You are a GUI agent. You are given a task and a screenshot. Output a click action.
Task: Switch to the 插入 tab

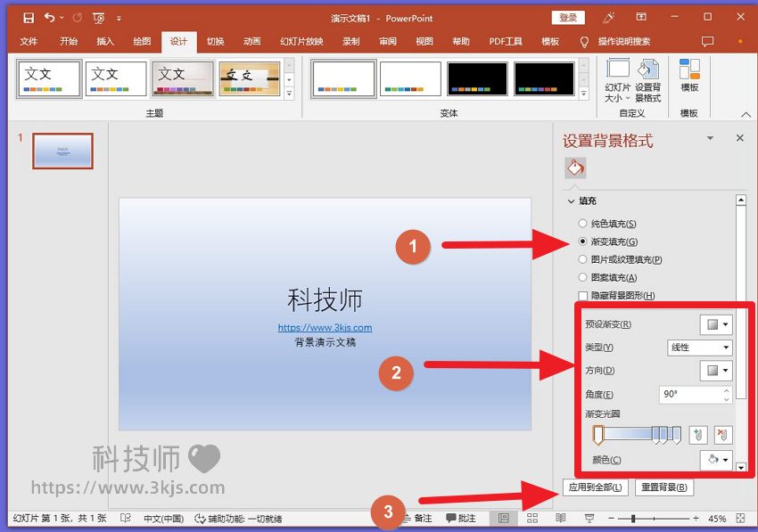(105, 42)
